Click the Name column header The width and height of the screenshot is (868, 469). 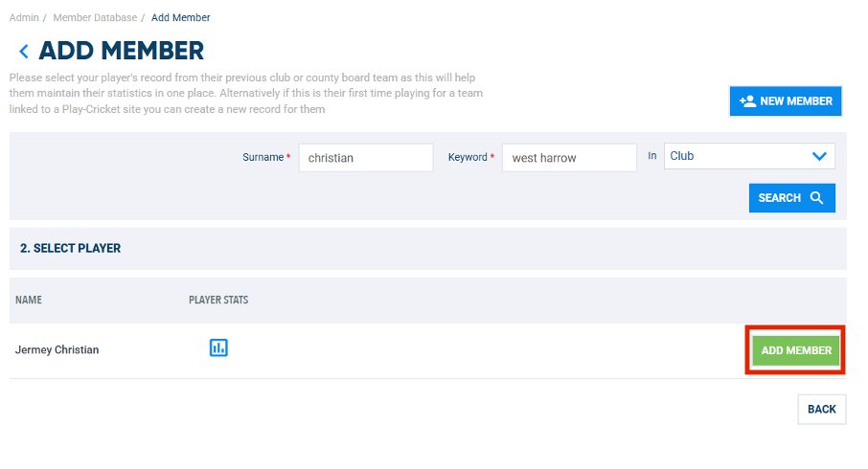[29, 300]
